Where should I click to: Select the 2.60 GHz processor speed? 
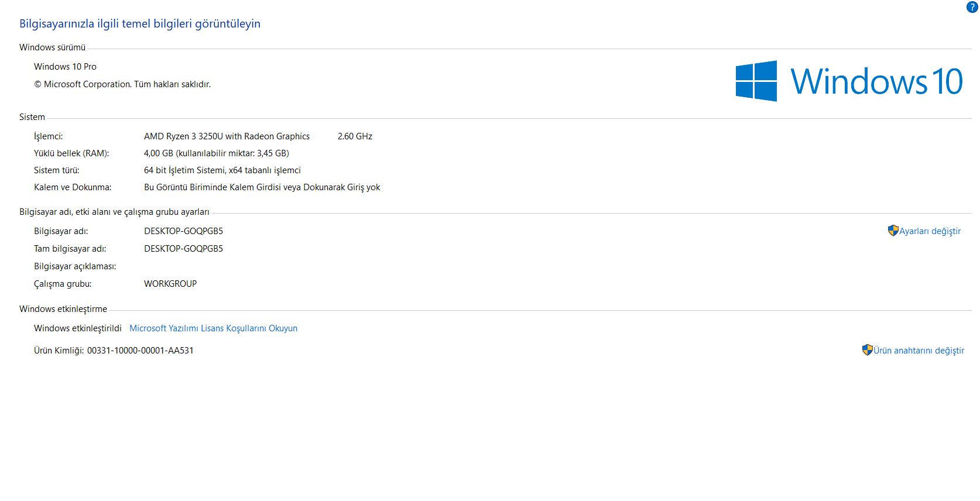click(355, 136)
